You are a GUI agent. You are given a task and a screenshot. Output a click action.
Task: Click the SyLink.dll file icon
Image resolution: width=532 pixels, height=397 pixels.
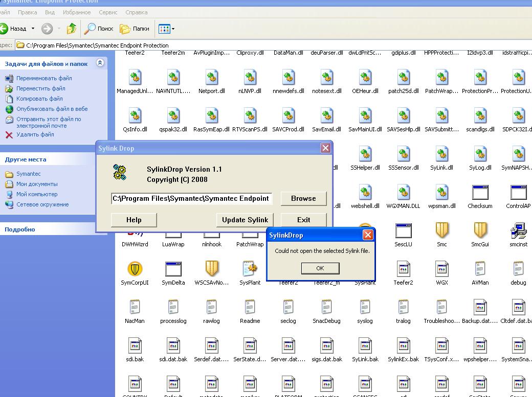click(441, 154)
